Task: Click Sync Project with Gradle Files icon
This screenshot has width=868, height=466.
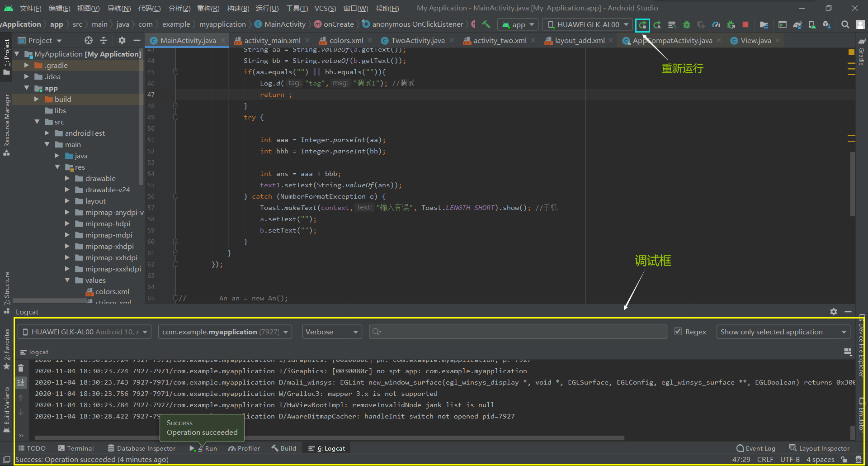Action: [797, 25]
